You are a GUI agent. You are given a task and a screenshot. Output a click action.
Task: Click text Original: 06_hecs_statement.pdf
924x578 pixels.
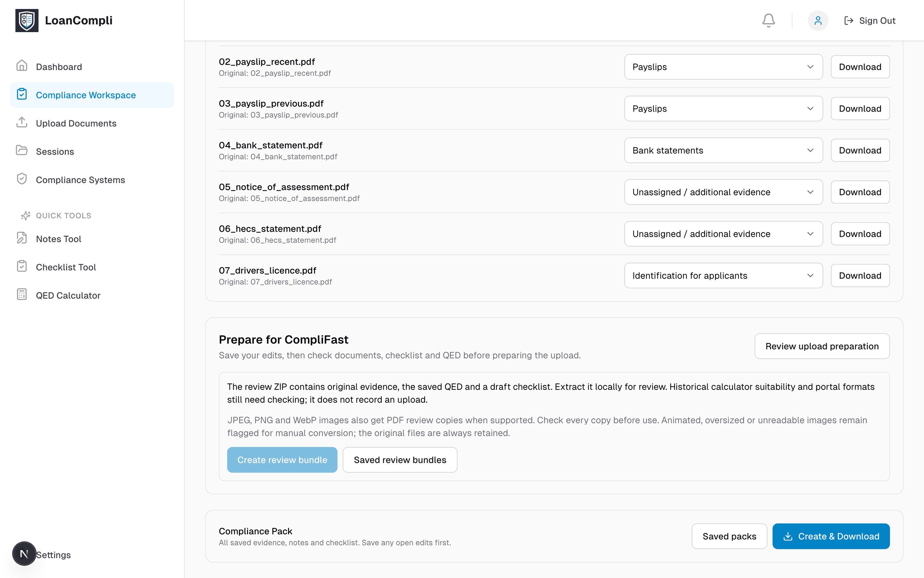pyautogui.click(x=278, y=240)
